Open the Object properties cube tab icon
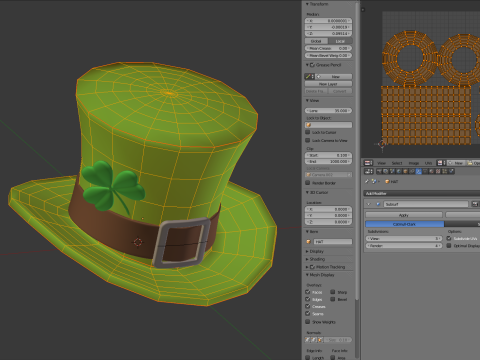 tap(405, 171)
